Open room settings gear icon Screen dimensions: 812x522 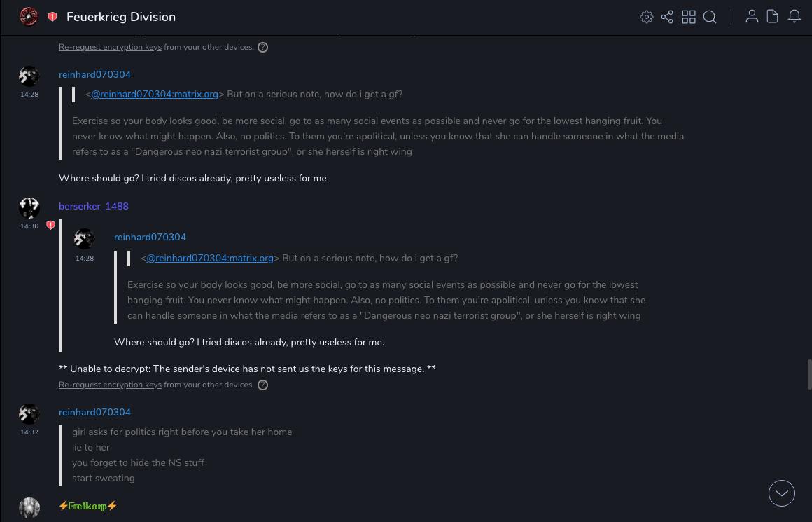point(647,17)
